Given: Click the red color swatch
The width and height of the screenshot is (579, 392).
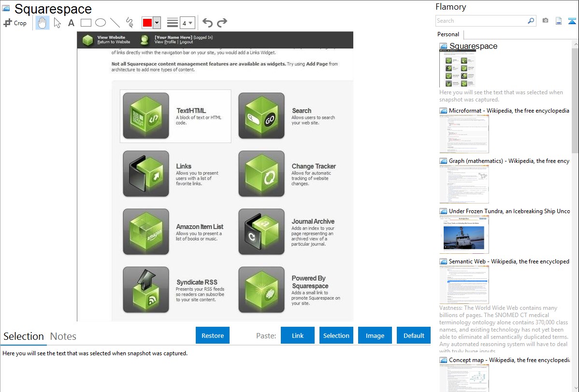Looking at the screenshot, I should 147,23.
